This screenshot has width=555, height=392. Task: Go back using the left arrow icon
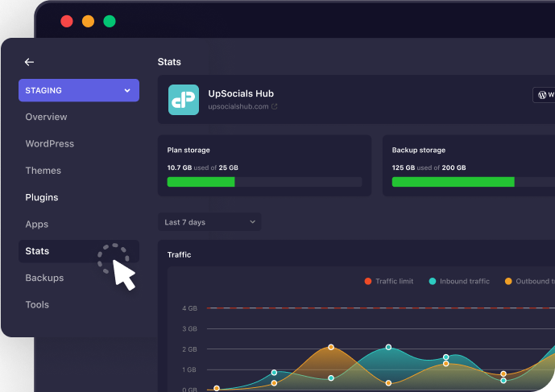[x=29, y=62]
